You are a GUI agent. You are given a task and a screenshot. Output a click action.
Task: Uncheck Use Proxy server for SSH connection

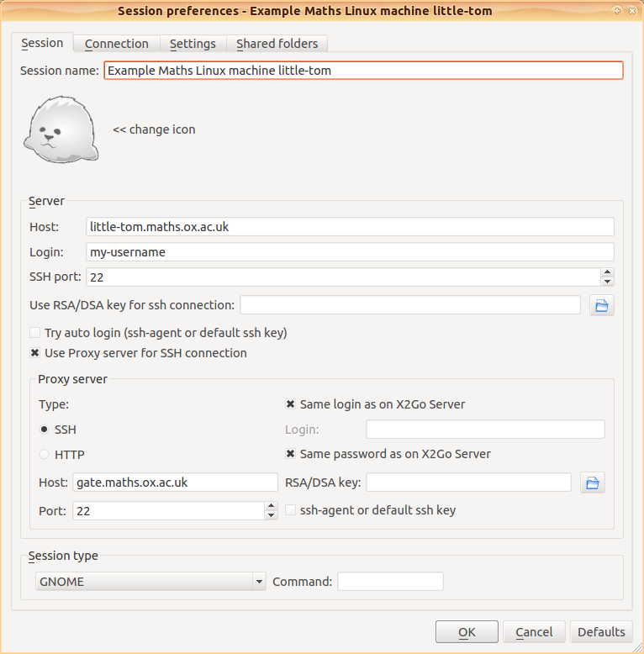35,353
